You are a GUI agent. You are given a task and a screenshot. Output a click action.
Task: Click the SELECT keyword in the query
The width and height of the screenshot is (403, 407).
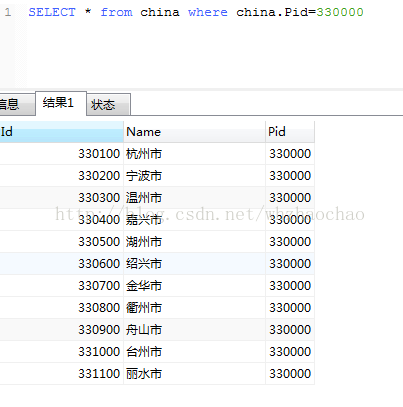pyautogui.click(x=52, y=12)
